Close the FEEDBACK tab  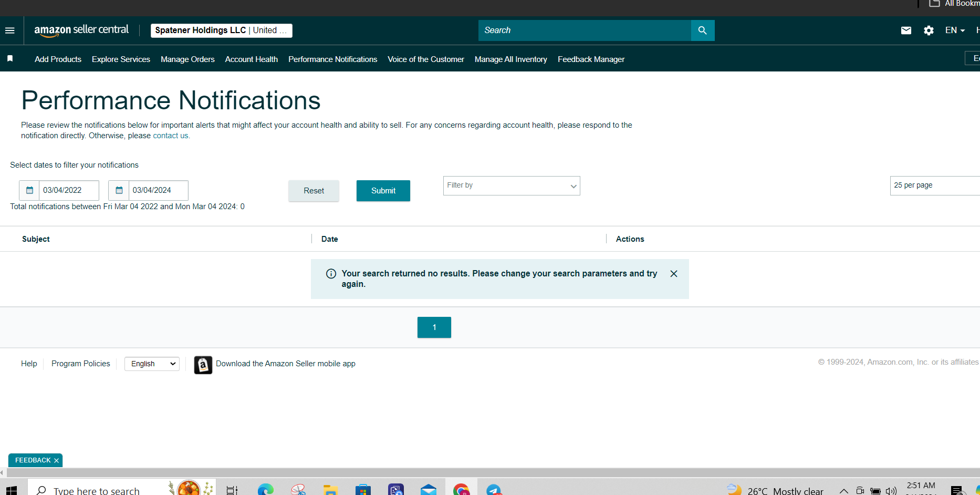click(x=56, y=461)
